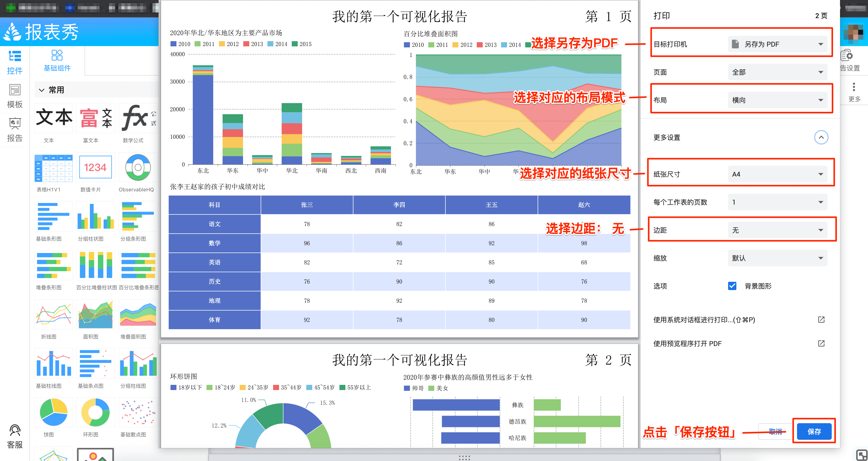This screenshot has width=868, height=461.
Task: Click the 美女 legend swatch on page 2
Action: tap(431, 388)
